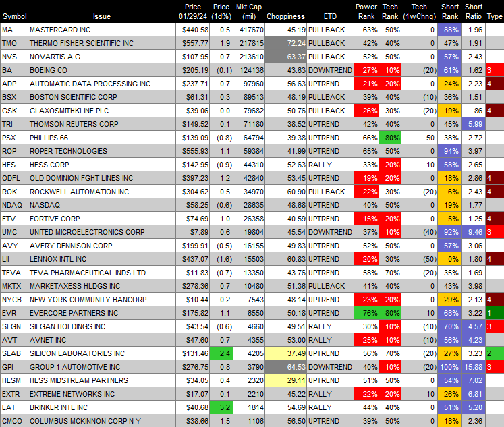Click the 63.37 choppiness cell for NVS
This screenshot has height=427, width=504.
pyautogui.click(x=285, y=57)
